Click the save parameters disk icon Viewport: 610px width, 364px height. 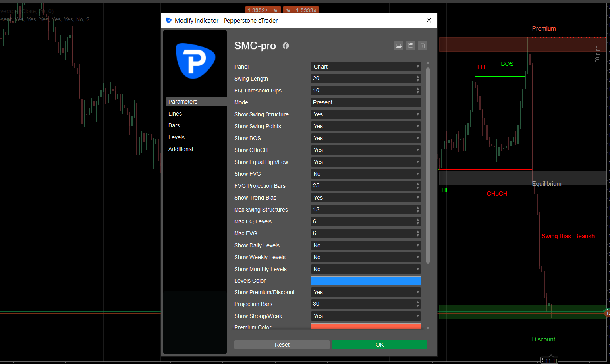(x=411, y=46)
